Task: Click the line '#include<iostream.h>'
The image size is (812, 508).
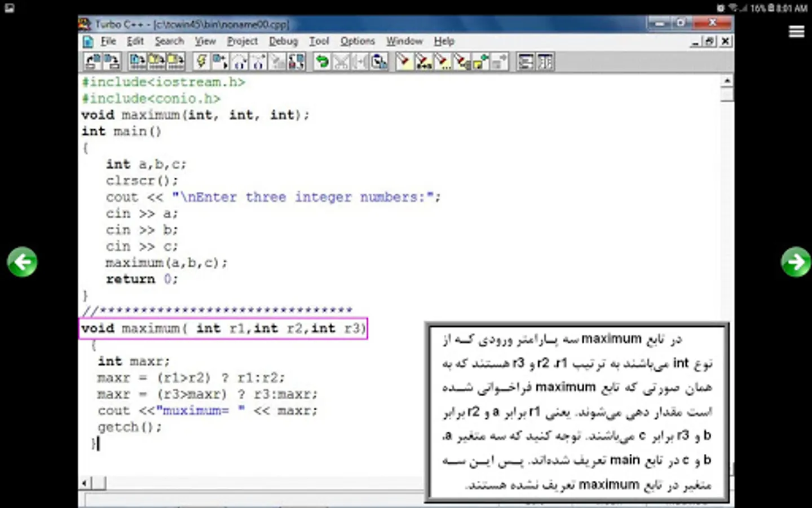Action: [164, 82]
